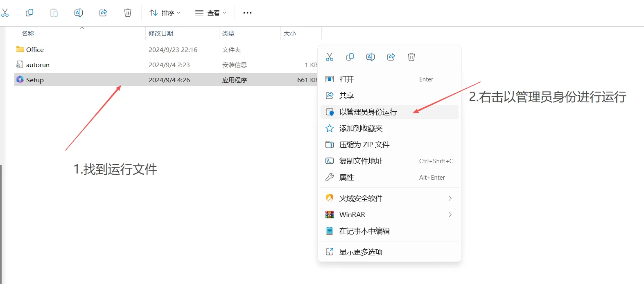Click the 火绒安全软件 shield icon

click(x=330, y=198)
